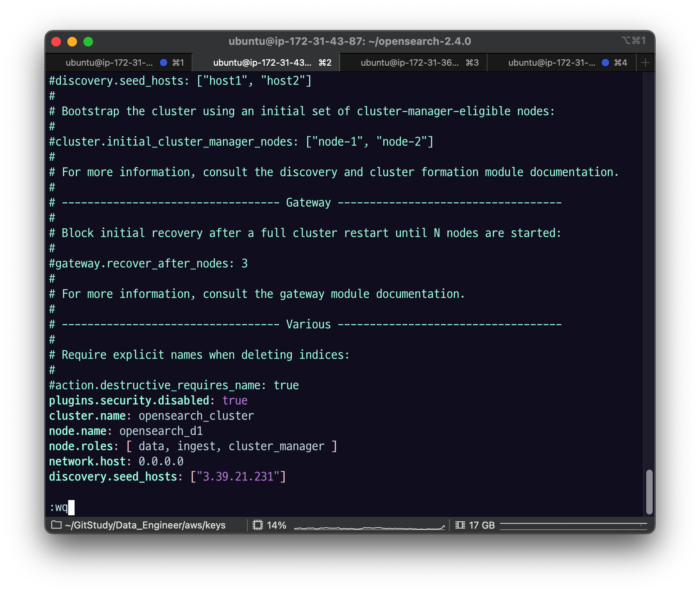Select the ubuntu@ip-172-31-43 tab ⌘2
The image size is (700, 593).
pyautogui.click(x=266, y=63)
